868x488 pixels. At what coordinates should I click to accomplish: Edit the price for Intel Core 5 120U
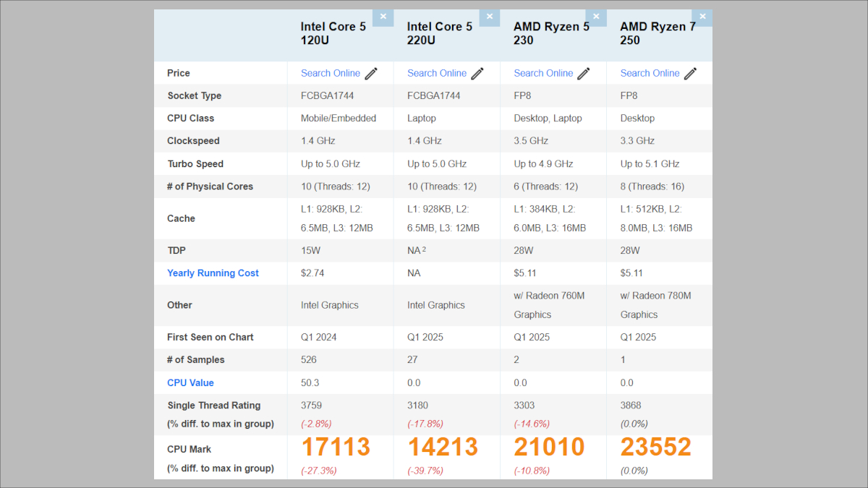370,73
